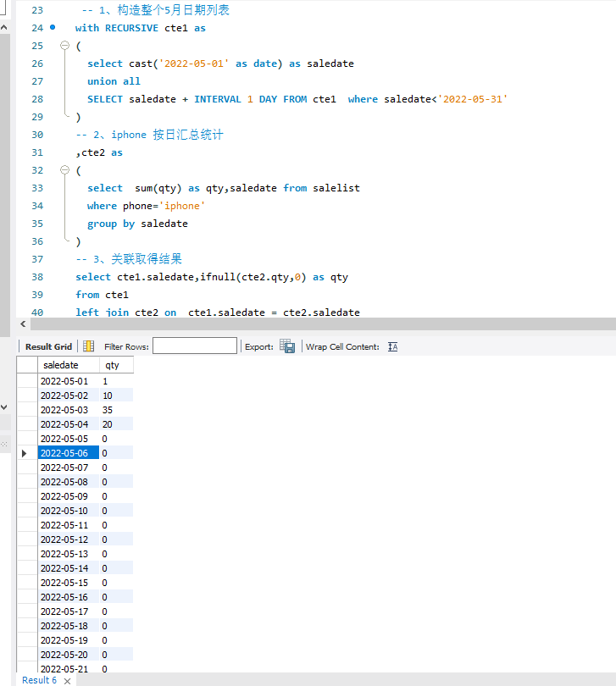The image size is (616, 686).
Task: Select the cell 2022-05-07
Action: click(x=69, y=467)
